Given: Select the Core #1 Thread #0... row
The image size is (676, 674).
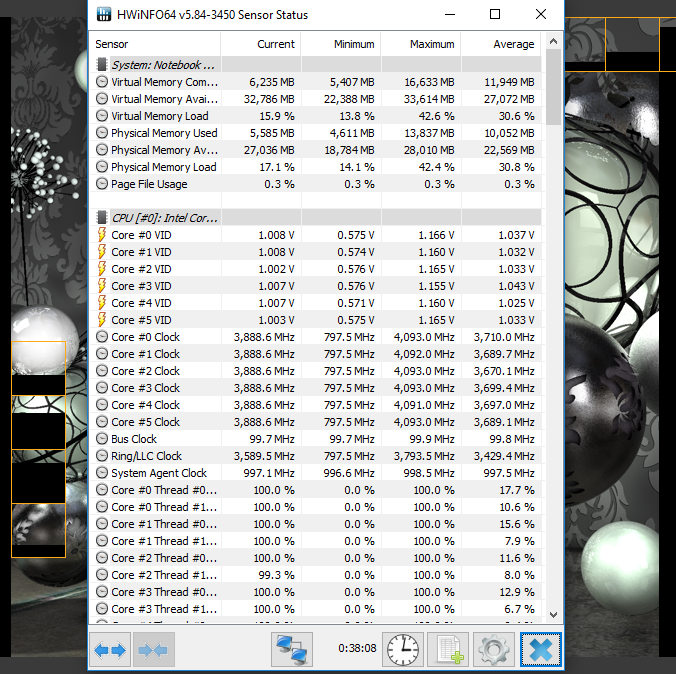Looking at the screenshot, I should [315, 524].
